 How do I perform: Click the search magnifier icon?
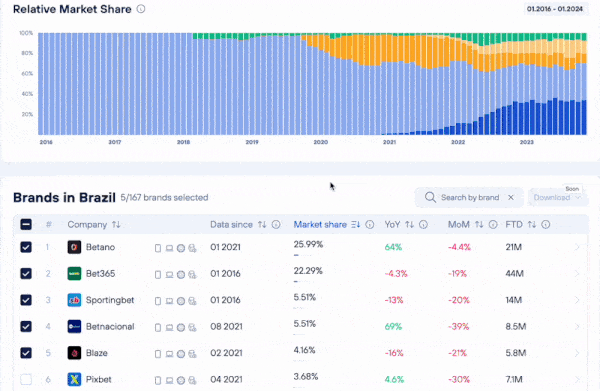coord(430,197)
